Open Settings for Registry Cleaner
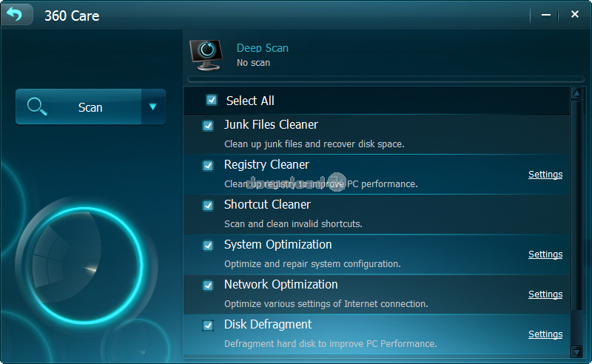Viewport: 592px width, 364px height. click(x=545, y=175)
